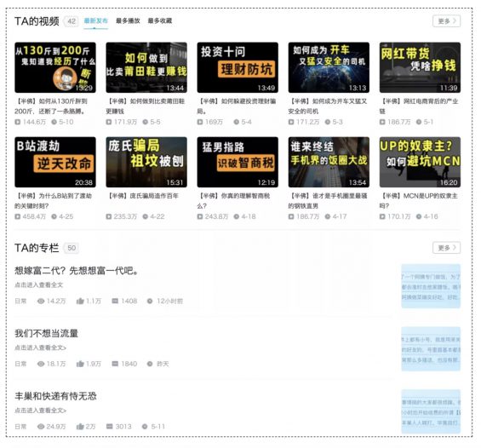481x448 pixels.
Task: Open the 猛男指路 识破智商税 video thumbnail
Action: tap(238, 162)
